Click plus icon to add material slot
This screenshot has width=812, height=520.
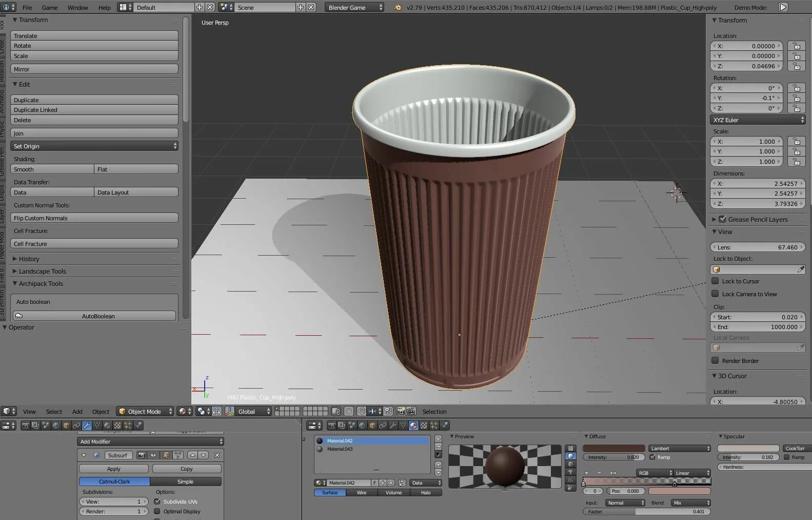pos(438,439)
